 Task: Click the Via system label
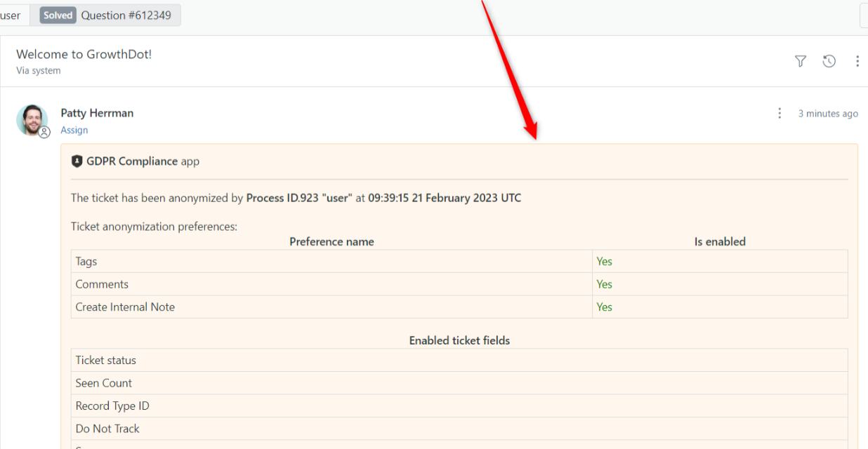pyautogui.click(x=39, y=70)
